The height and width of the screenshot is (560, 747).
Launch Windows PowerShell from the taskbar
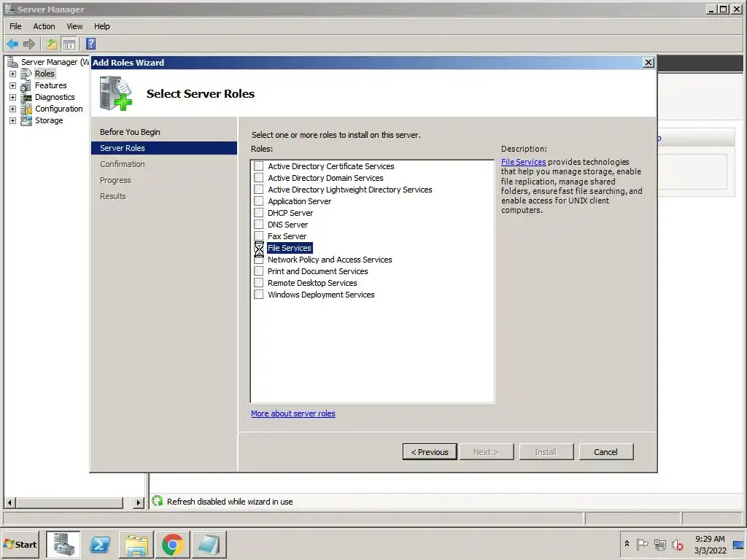[100, 544]
